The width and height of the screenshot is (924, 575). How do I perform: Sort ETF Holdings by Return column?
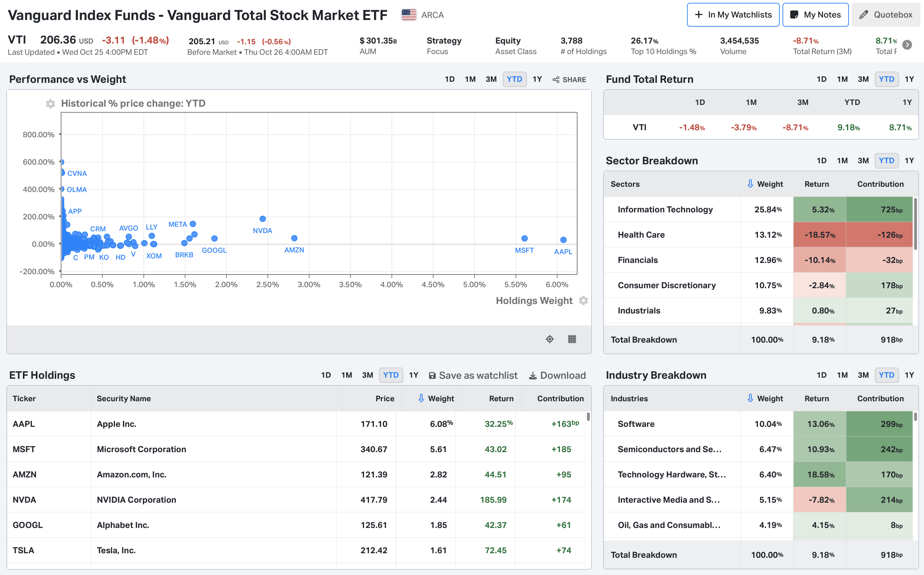501,398
